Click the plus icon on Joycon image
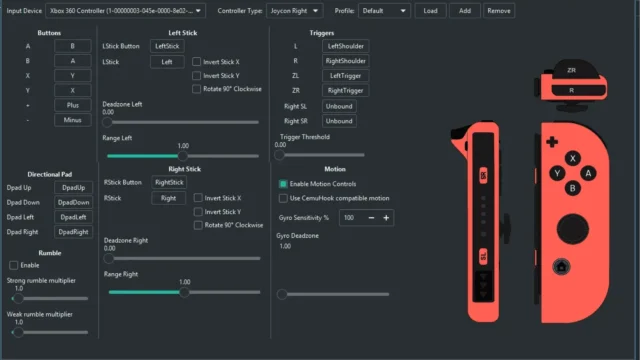 [x=552, y=142]
